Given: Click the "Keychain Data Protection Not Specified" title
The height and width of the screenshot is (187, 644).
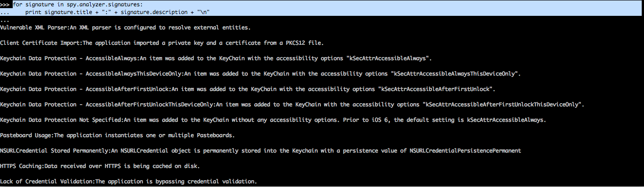Looking at the screenshot, I should [x=61, y=120].
